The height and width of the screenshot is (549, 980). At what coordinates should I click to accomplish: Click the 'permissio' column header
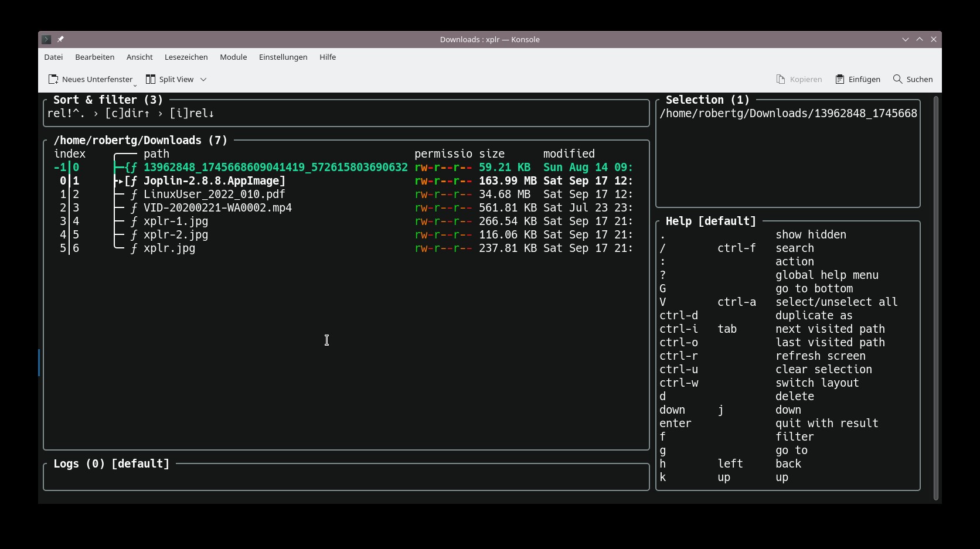click(443, 154)
